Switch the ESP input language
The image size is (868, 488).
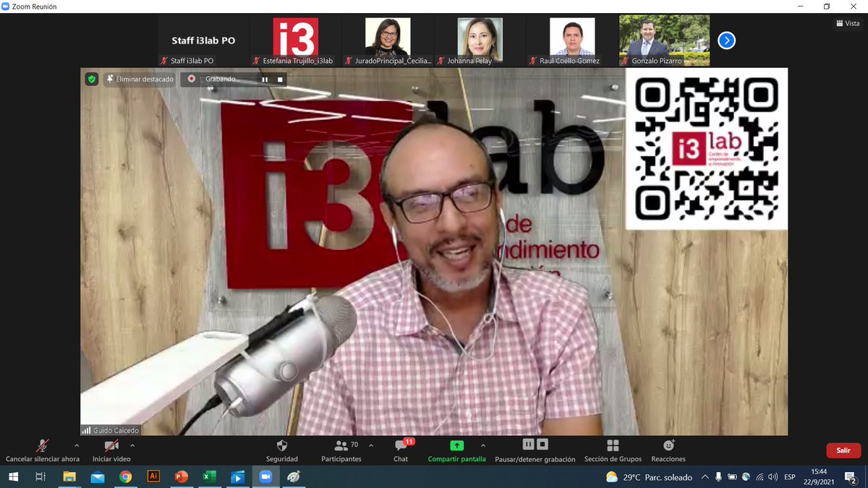pyautogui.click(x=790, y=477)
